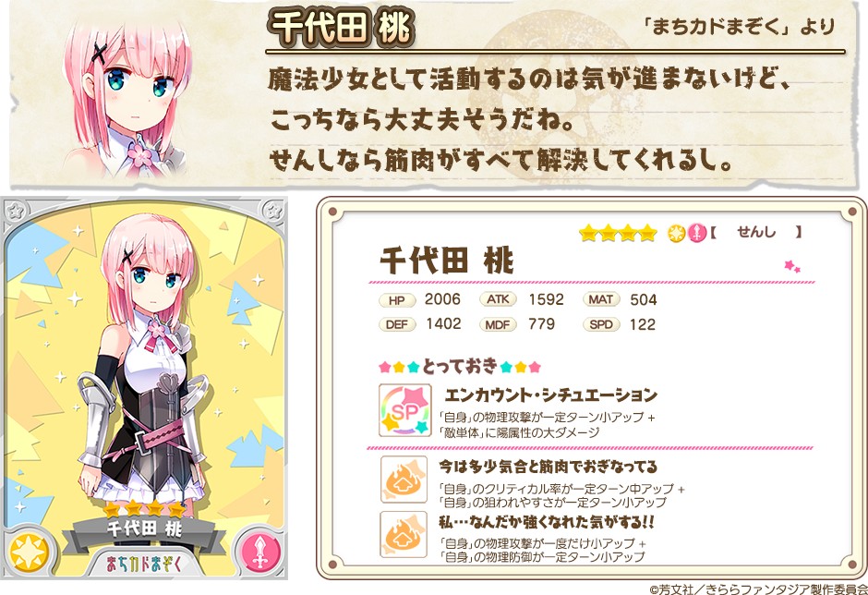Click the small sun element icon beside せんし
Viewport: 868px width, 595px height.
[676, 234]
